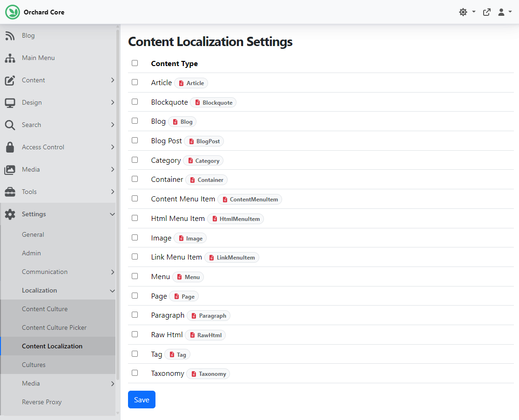Image resolution: width=519 pixels, height=420 pixels.
Task: Expand the Media submenu chevron under Settings
Action: (113, 384)
